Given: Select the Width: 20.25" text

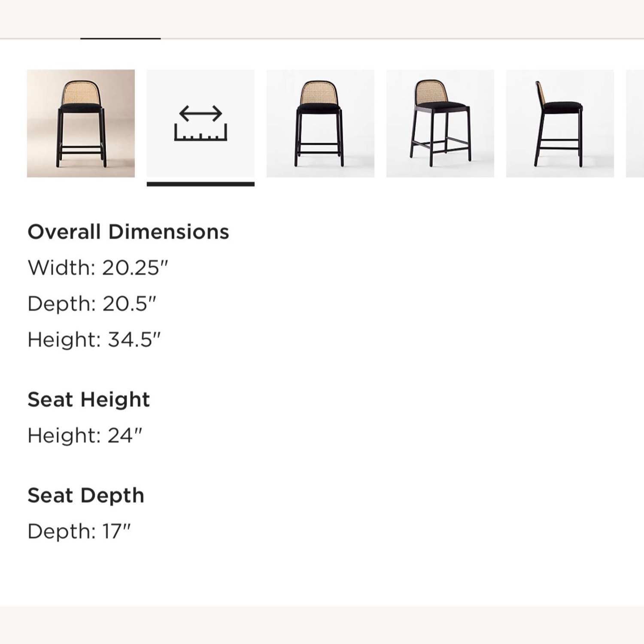Looking at the screenshot, I should pos(100,267).
